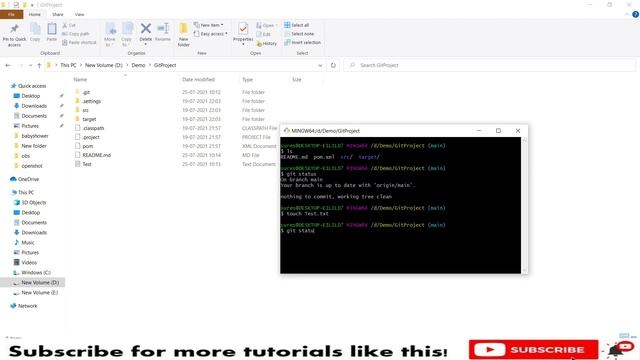This screenshot has width=640, height=360.
Task: Open recent locations dropdown arrow
Action: [30, 65]
